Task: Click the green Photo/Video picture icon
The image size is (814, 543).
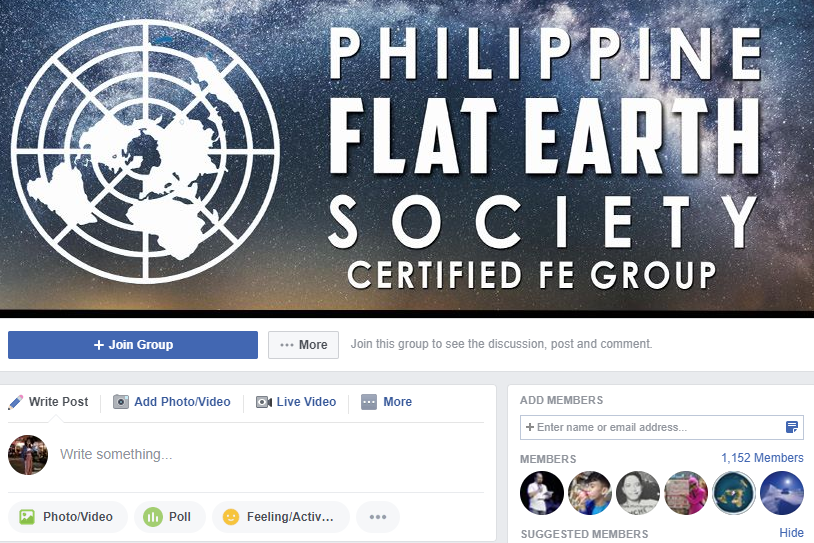Action: 27,517
